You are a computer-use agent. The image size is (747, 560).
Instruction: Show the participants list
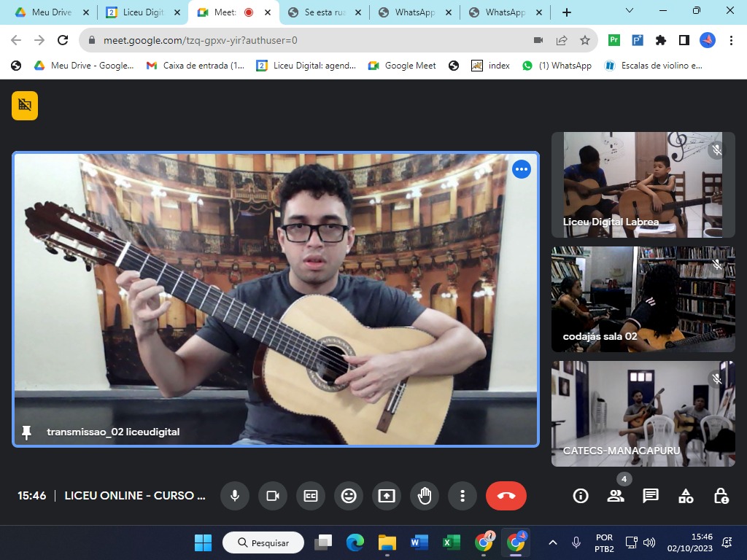pos(616,496)
